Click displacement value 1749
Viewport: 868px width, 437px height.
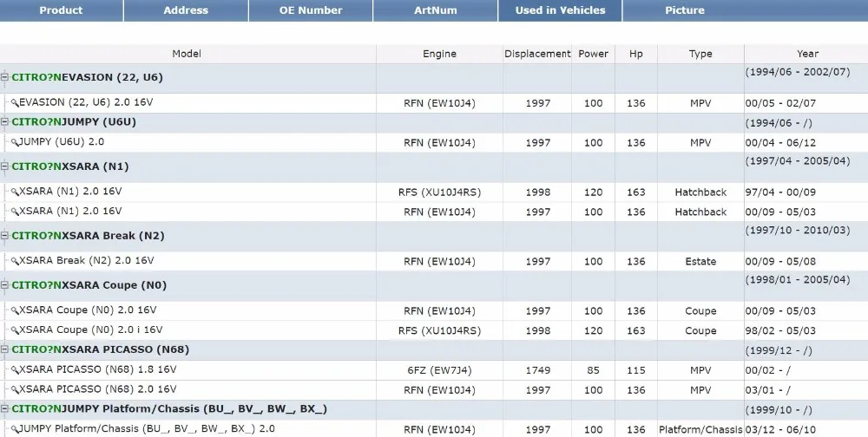[537, 370]
